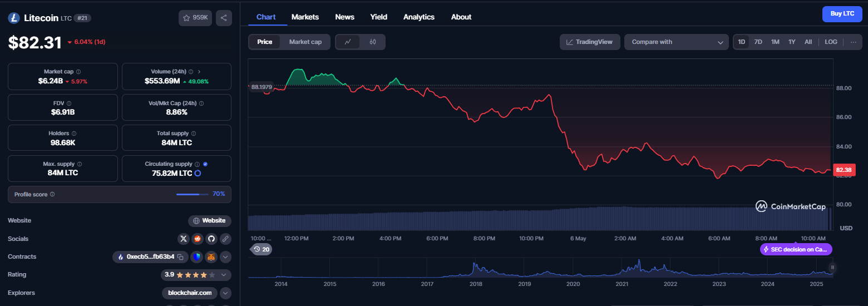Click the #21 rank badge

pyautogui.click(x=83, y=18)
